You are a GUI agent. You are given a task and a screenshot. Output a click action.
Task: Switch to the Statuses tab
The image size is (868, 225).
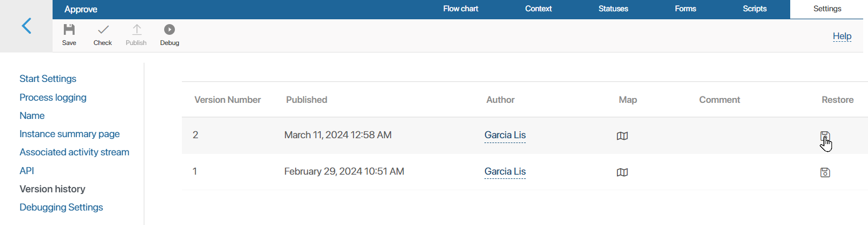613,9
